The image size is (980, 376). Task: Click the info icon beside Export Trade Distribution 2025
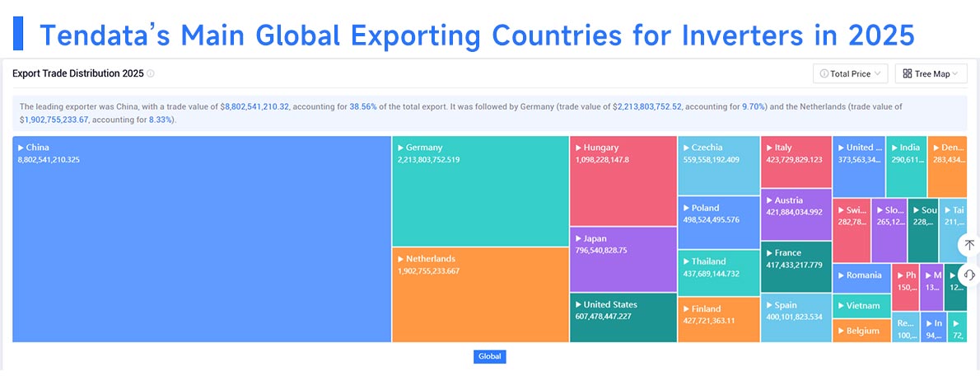click(x=151, y=74)
